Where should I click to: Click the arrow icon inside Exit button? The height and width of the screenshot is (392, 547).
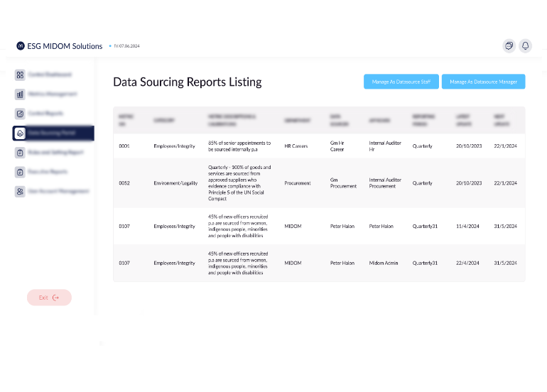(56, 298)
